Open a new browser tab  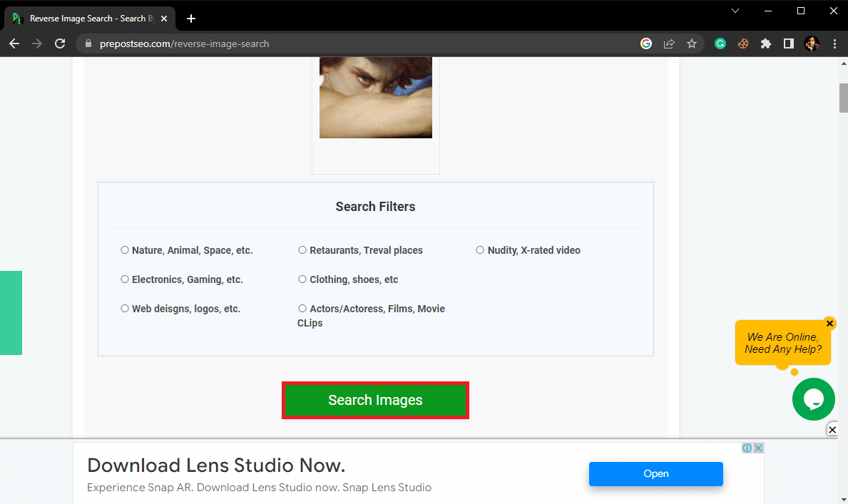(x=191, y=19)
